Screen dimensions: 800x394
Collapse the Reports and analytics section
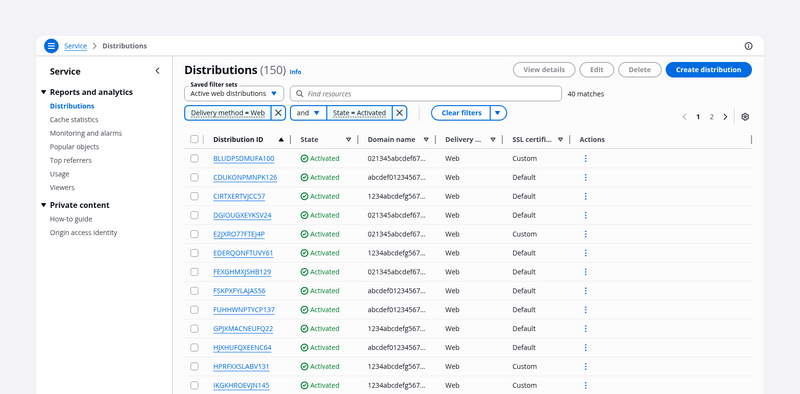(43, 92)
